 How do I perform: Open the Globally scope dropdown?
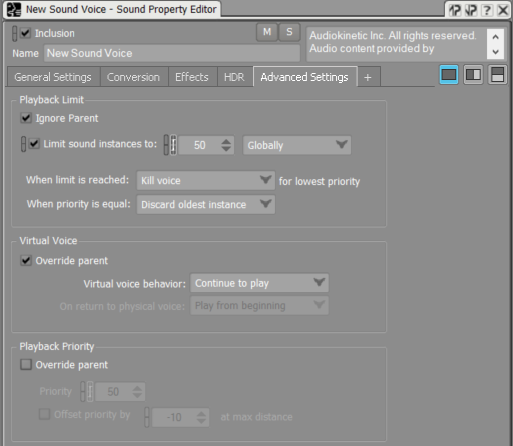point(297,145)
